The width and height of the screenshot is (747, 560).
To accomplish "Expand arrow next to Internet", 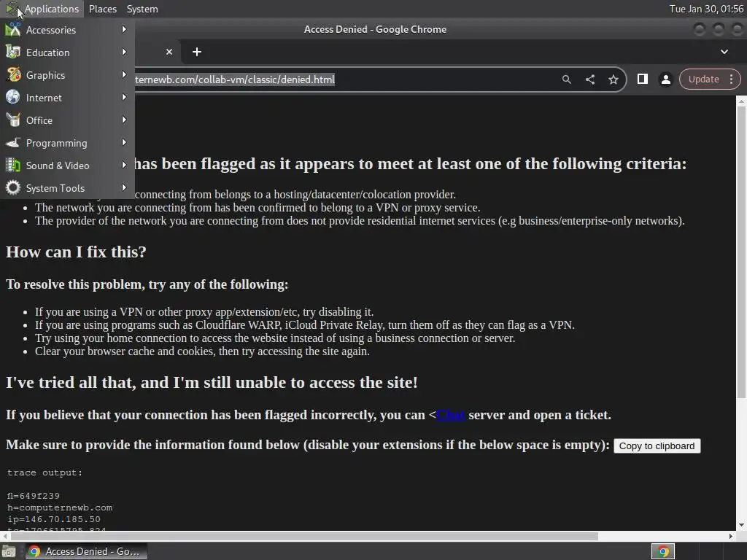I will pyautogui.click(x=124, y=97).
